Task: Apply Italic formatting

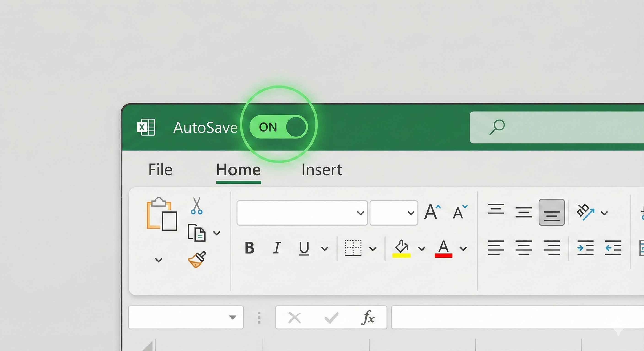Action: click(x=277, y=248)
